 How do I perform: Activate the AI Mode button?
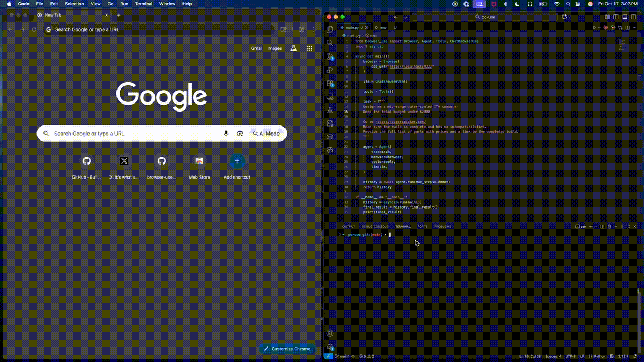[267, 134]
